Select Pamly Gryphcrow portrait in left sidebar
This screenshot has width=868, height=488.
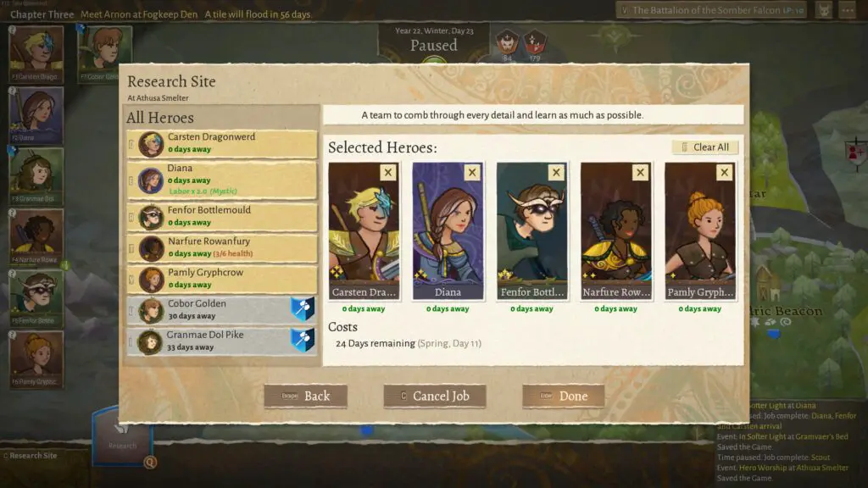tap(36, 358)
